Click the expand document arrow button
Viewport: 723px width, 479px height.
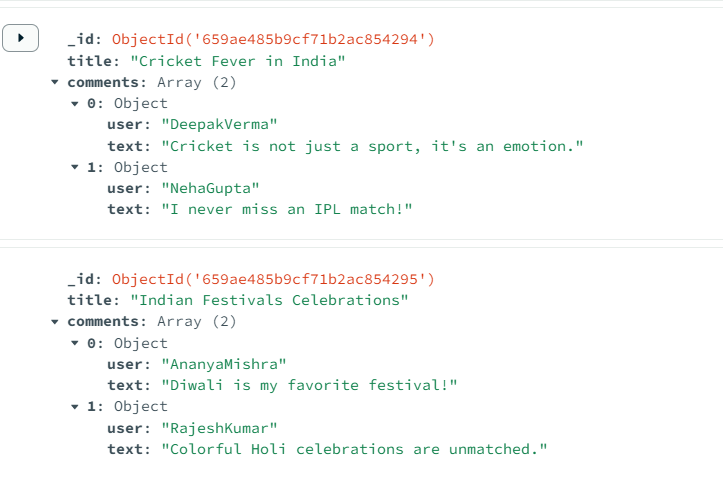pyautogui.click(x=20, y=39)
